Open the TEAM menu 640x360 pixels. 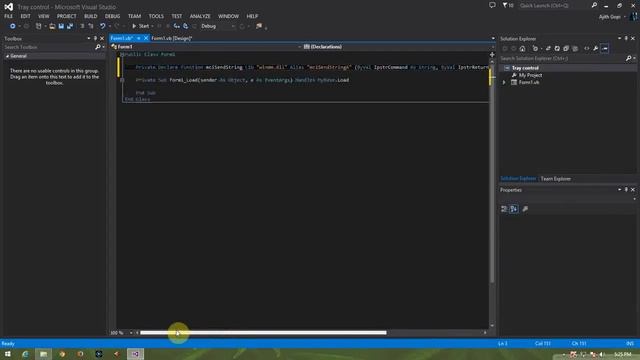pos(134,16)
